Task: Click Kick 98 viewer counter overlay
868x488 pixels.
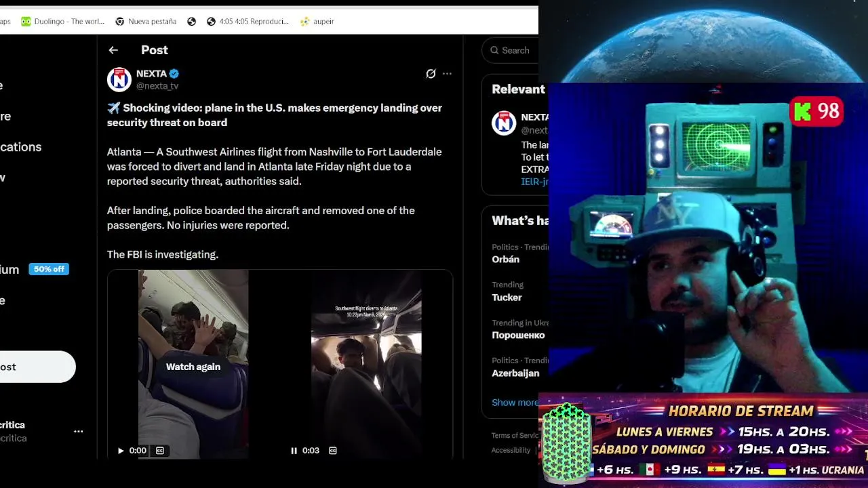Action: [x=816, y=112]
